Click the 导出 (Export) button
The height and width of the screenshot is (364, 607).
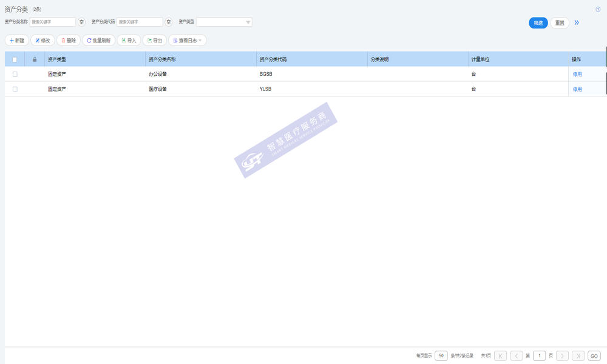tap(154, 41)
